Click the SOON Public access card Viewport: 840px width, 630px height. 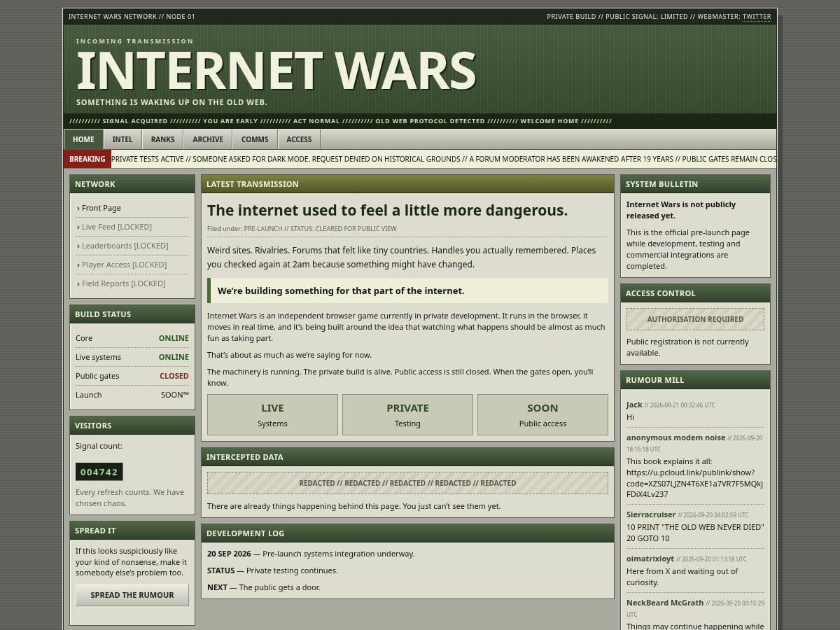(542, 414)
